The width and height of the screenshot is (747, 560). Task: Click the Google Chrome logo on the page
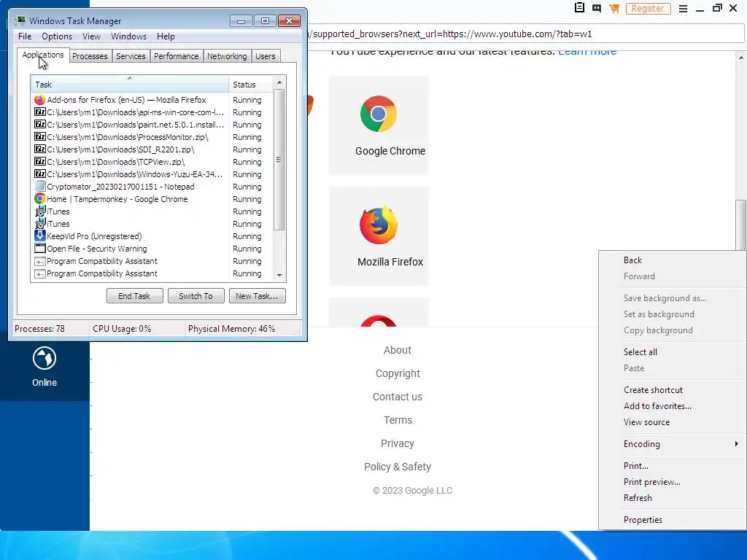pyautogui.click(x=379, y=114)
